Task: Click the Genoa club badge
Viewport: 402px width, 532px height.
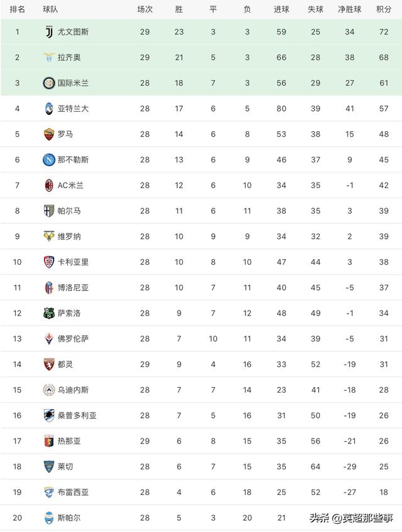Action: (x=49, y=441)
